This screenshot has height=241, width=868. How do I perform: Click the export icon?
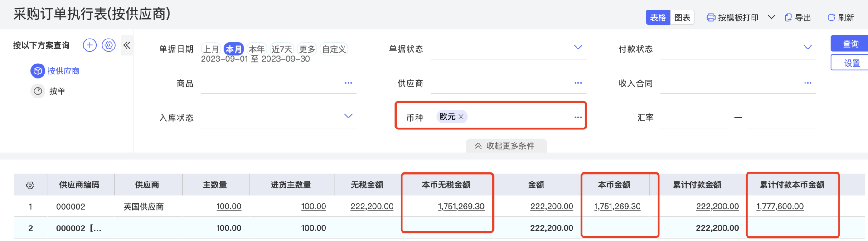[x=788, y=18]
